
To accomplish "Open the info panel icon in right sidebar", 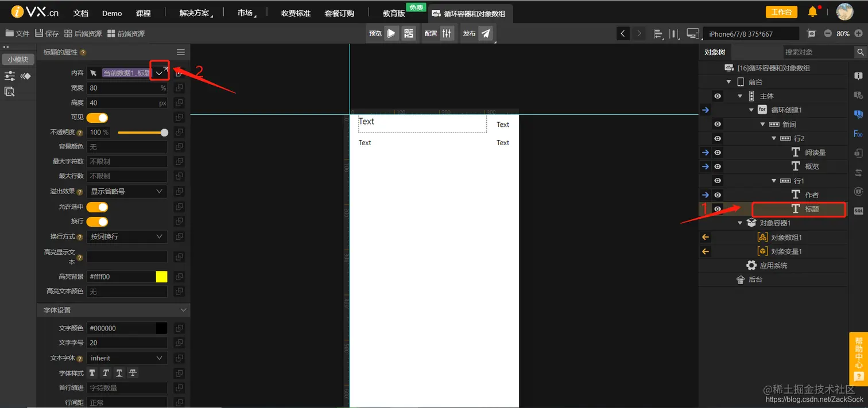I will pos(858,76).
